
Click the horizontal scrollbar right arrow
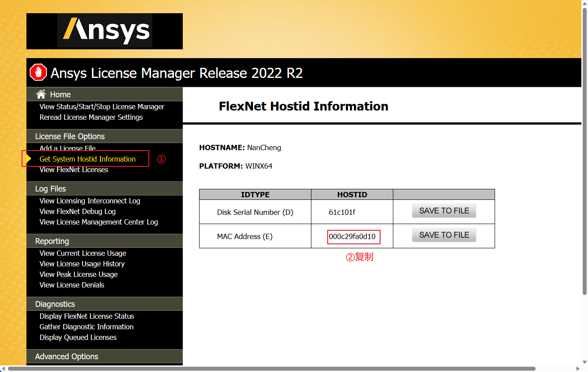577,369
